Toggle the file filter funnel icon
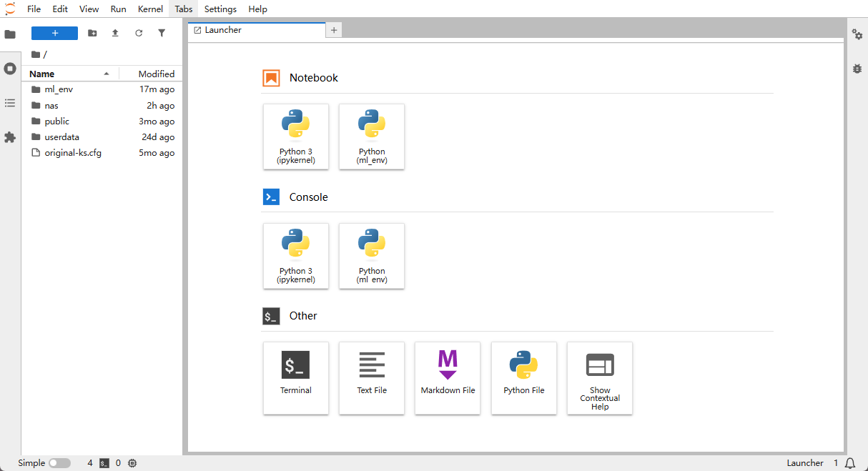Viewport: 868px width, 471px height. (162, 33)
